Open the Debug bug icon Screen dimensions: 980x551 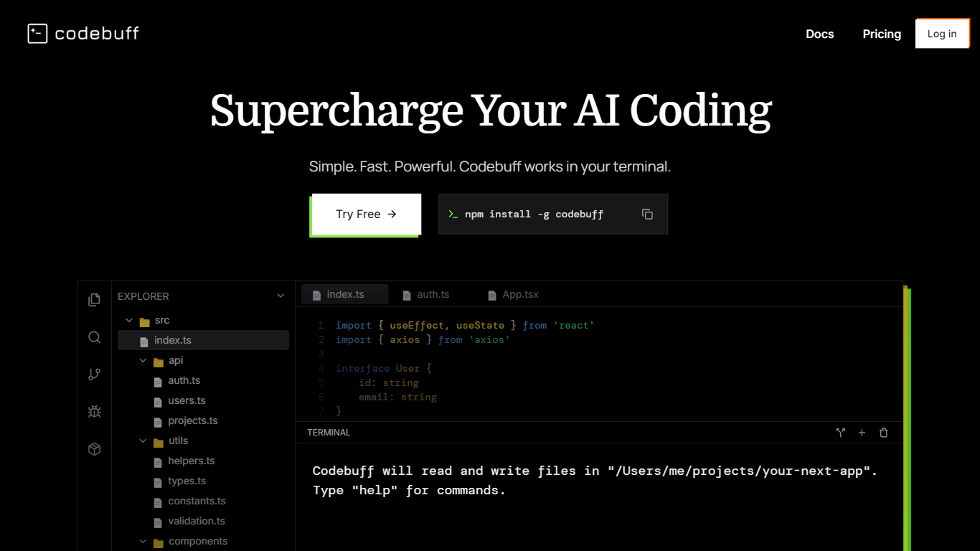[x=94, y=412]
